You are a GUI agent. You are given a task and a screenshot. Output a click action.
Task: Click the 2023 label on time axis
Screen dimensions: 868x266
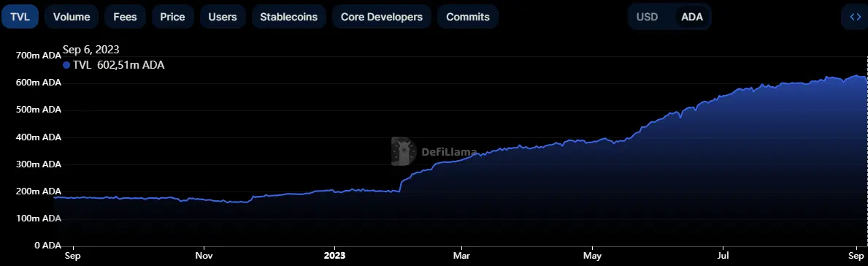coord(334,256)
